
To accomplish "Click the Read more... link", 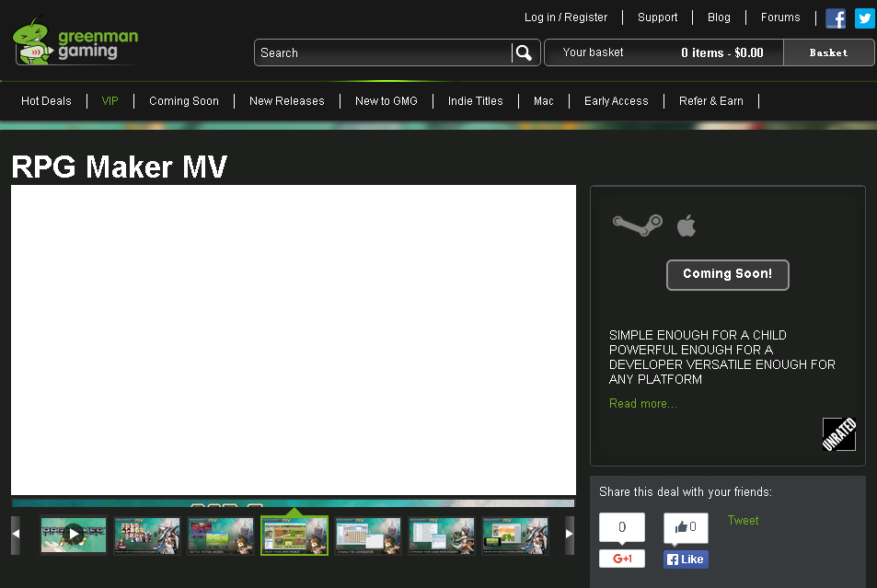I will pos(643,403).
